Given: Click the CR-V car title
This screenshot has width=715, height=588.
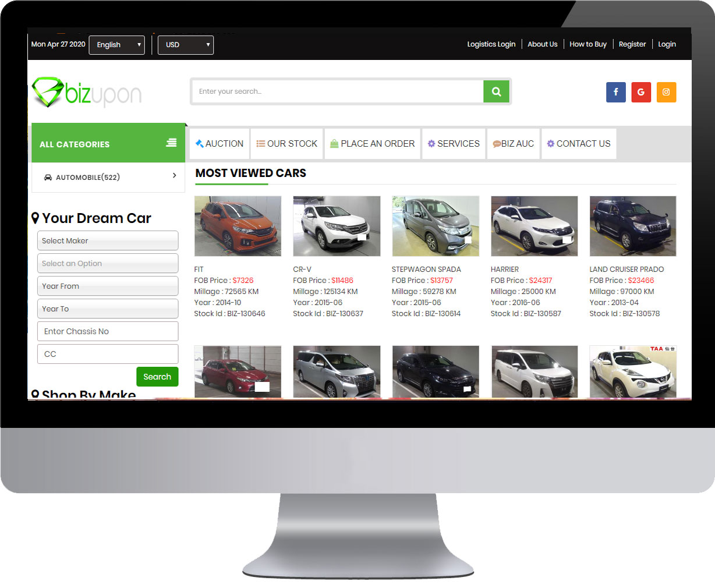Looking at the screenshot, I should (302, 270).
